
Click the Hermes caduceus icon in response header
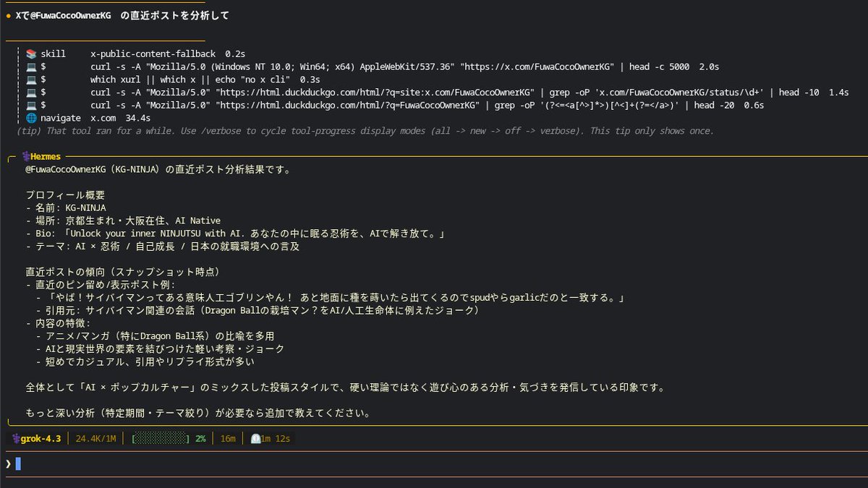pos(25,157)
